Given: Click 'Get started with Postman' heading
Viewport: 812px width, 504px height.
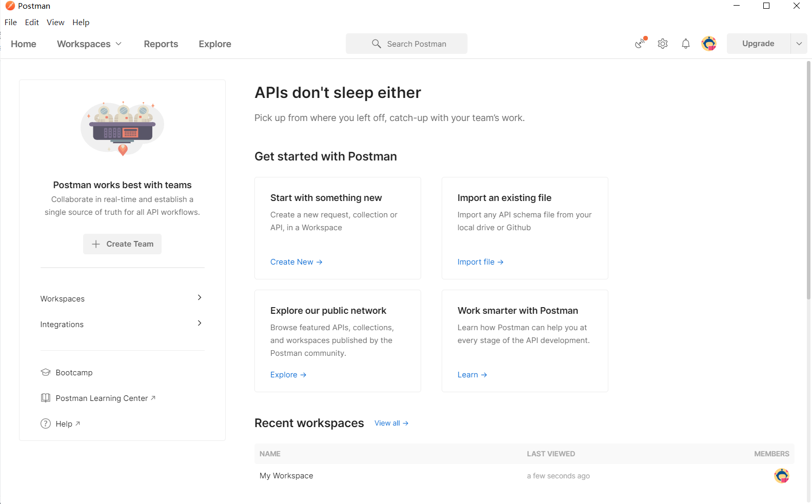Looking at the screenshot, I should (326, 156).
